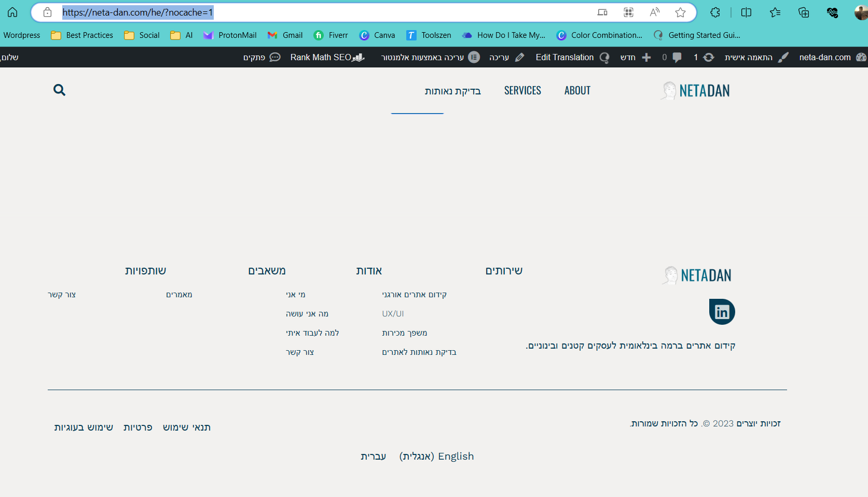
Task: Open the Wordpress bookmark
Action: [22, 35]
